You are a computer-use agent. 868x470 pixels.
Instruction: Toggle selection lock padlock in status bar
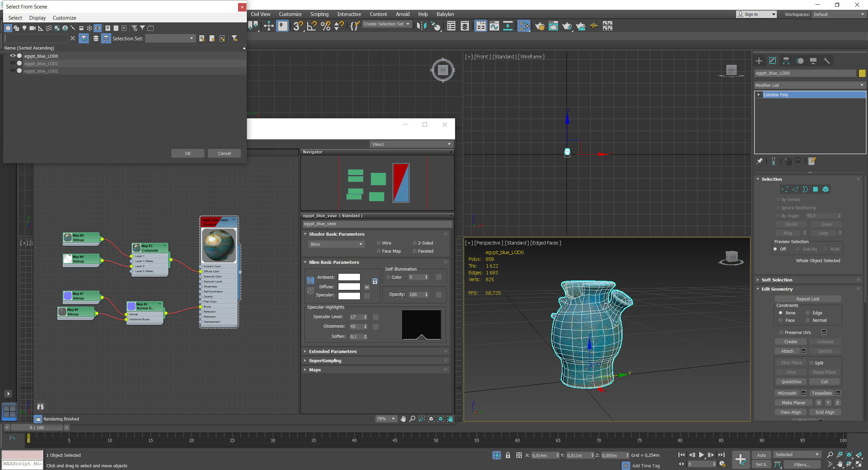508,455
